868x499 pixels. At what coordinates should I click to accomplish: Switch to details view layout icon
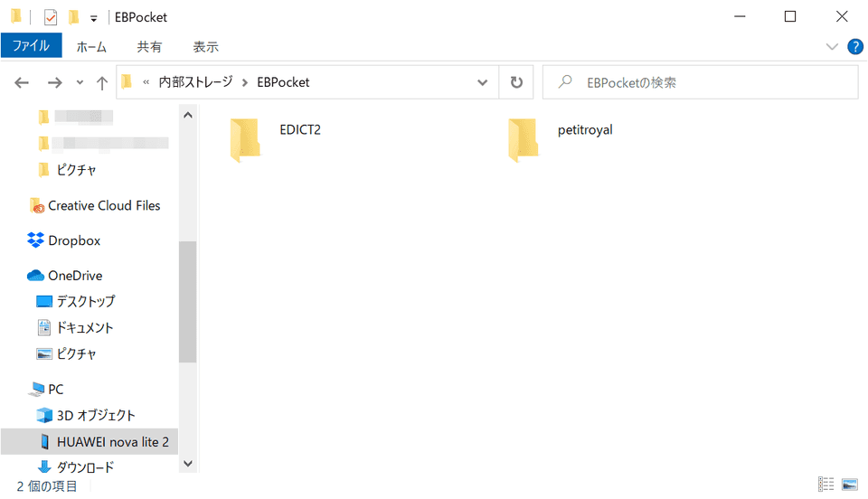coord(826,485)
